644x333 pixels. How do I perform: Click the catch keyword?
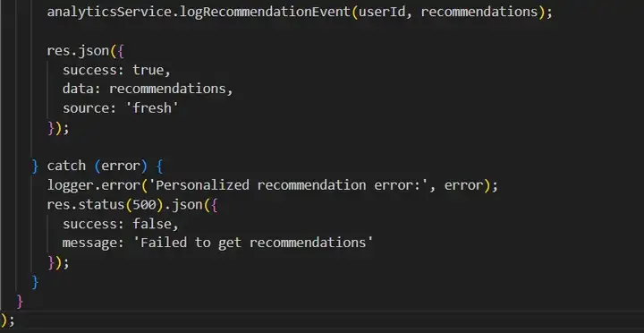click(66, 166)
